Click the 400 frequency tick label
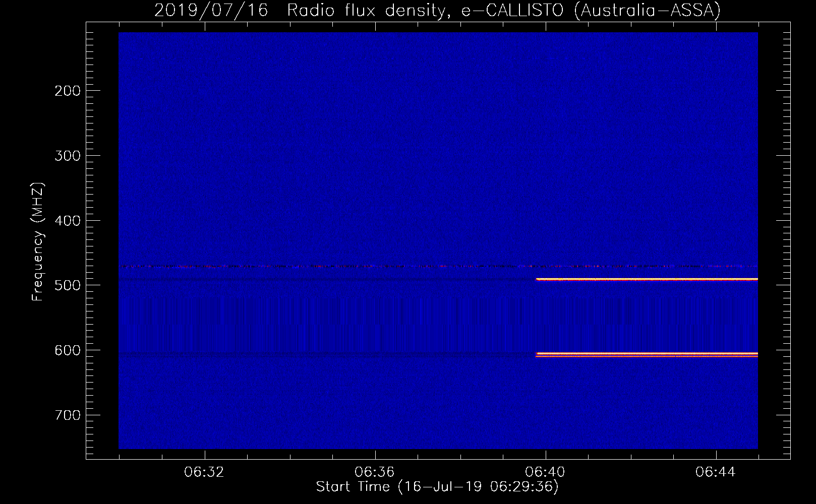Image resolution: width=816 pixels, height=504 pixels. coord(68,221)
